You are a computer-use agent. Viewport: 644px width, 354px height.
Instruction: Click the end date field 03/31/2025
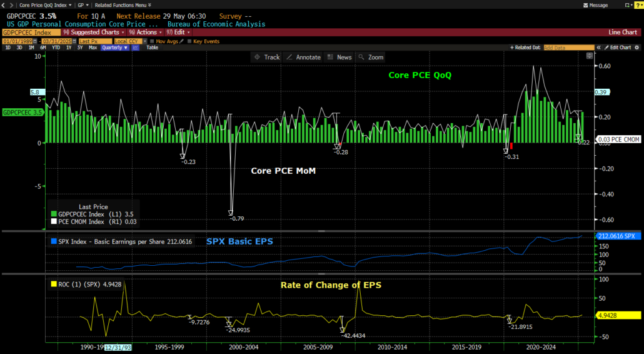click(57, 41)
